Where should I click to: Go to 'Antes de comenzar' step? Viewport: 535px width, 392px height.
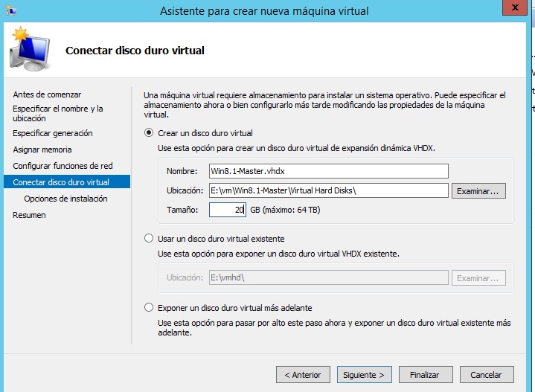click(x=47, y=94)
